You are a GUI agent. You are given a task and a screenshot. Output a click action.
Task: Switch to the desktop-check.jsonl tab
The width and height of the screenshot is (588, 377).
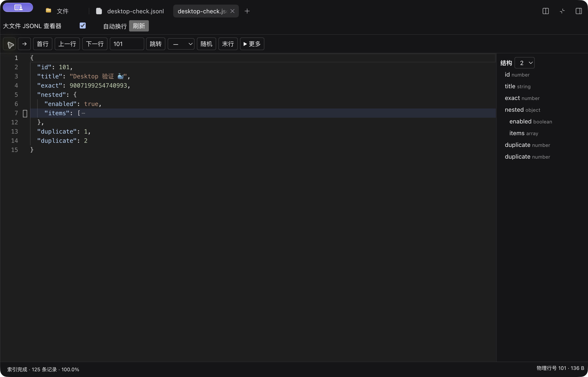coord(130,11)
